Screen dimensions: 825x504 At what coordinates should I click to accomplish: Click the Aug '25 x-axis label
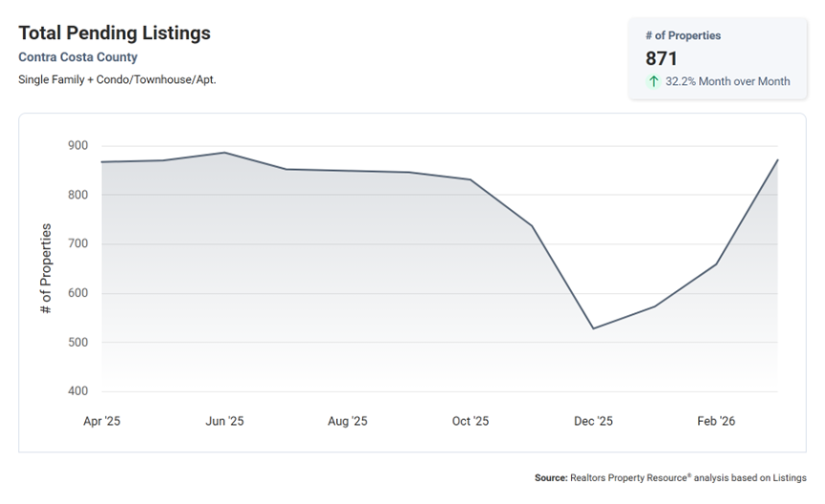coord(348,421)
